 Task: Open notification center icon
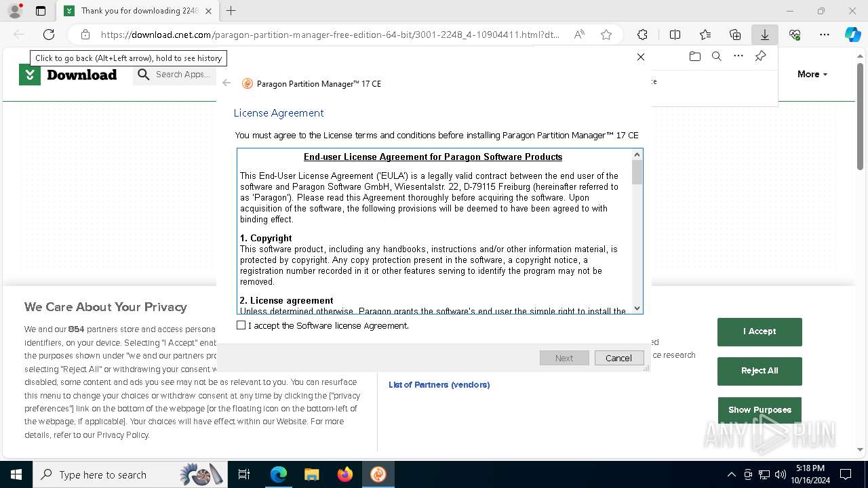(x=846, y=474)
